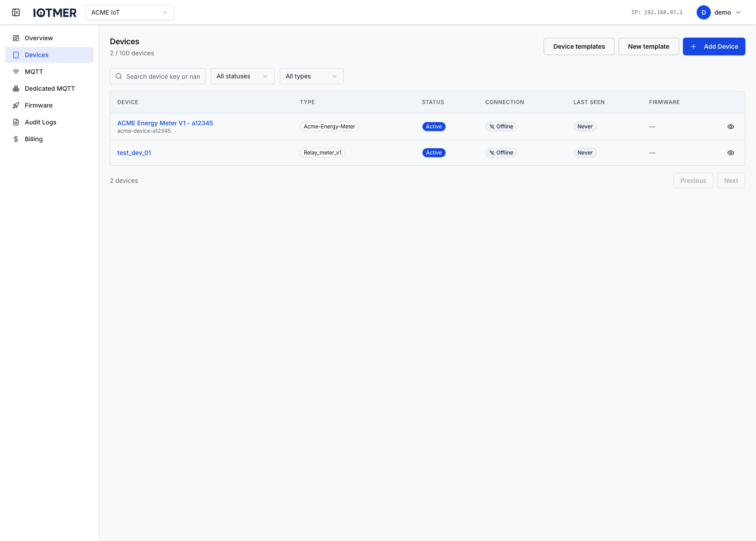Click the D avatar badge

[x=703, y=12]
